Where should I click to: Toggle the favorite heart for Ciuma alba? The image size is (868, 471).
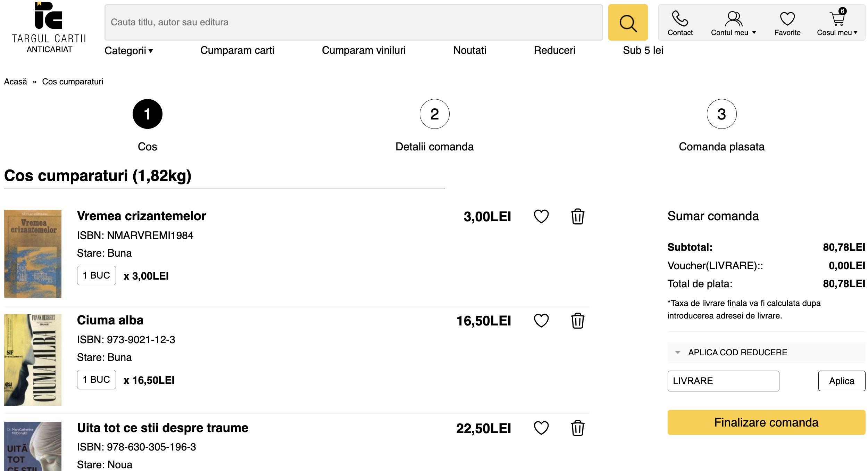[x=541, y=320]
